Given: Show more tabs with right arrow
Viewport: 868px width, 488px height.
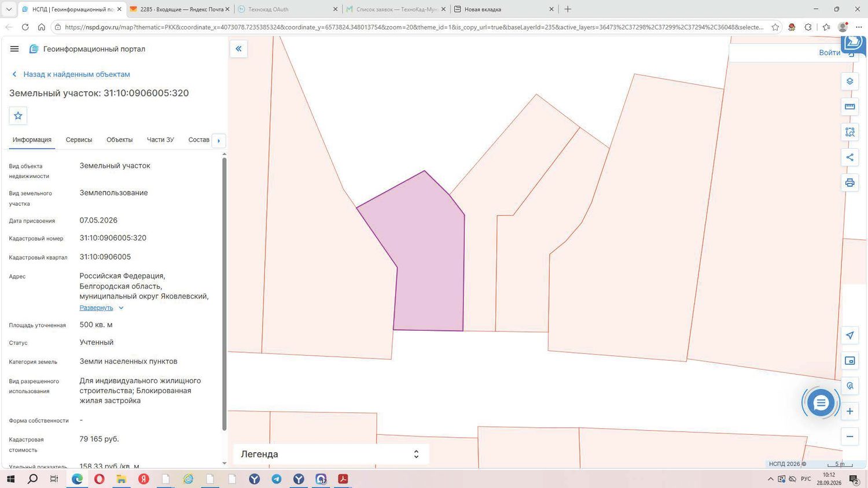Looking at the screenshot, I should pos(219,141).
